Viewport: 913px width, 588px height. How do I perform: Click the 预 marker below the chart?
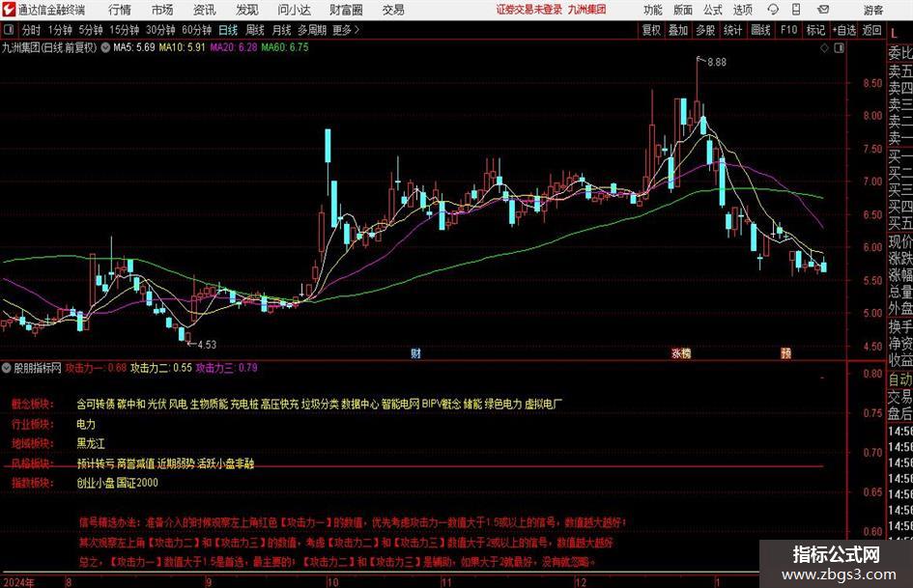click(x=785, y=353)
